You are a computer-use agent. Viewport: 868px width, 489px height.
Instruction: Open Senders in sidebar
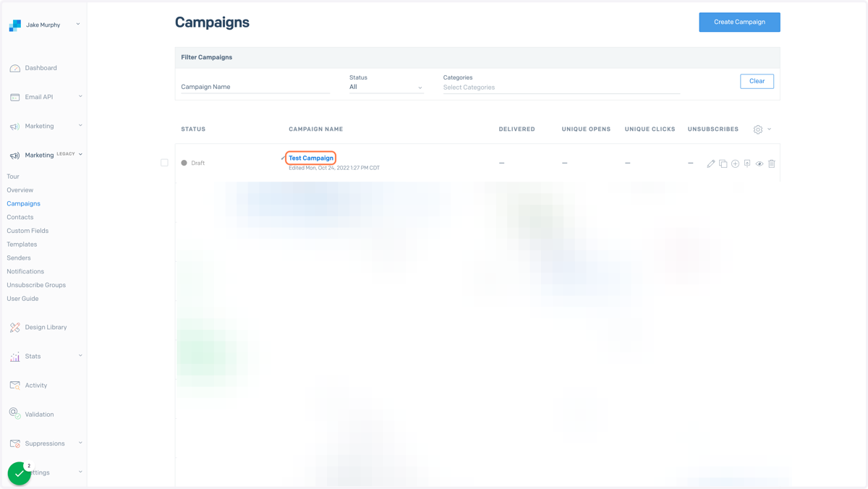[19, 258]
